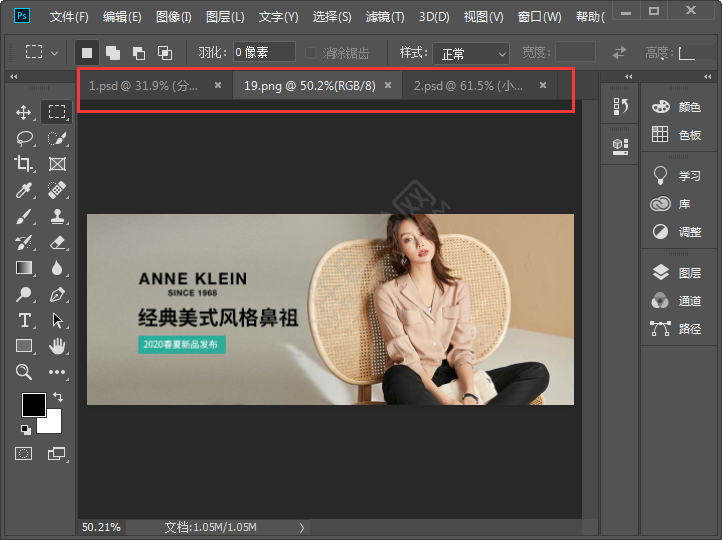The width and height of the screenshot is (722, 540).
Task: Open the 颜色 color panel
Action: [677, 107]
